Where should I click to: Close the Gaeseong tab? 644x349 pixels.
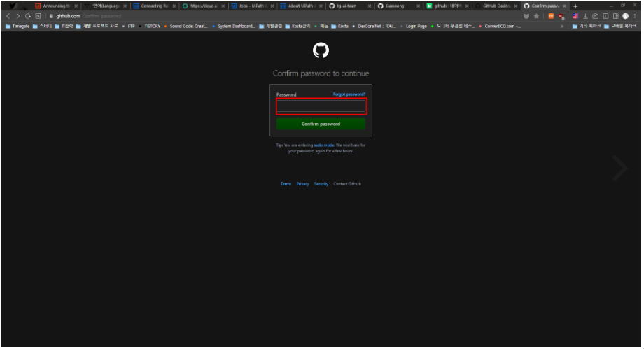(419, 6)
